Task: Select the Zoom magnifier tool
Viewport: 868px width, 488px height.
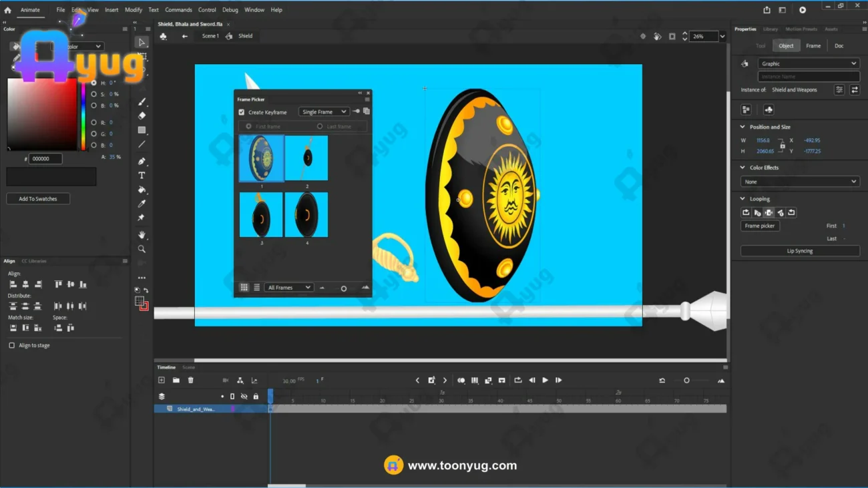Action: (x=142, y=249)
